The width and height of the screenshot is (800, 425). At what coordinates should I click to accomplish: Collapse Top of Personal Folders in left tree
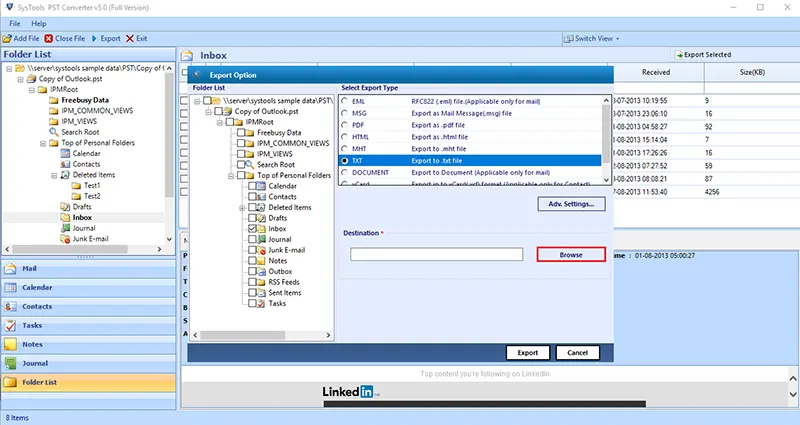click(x=43, y=143)
